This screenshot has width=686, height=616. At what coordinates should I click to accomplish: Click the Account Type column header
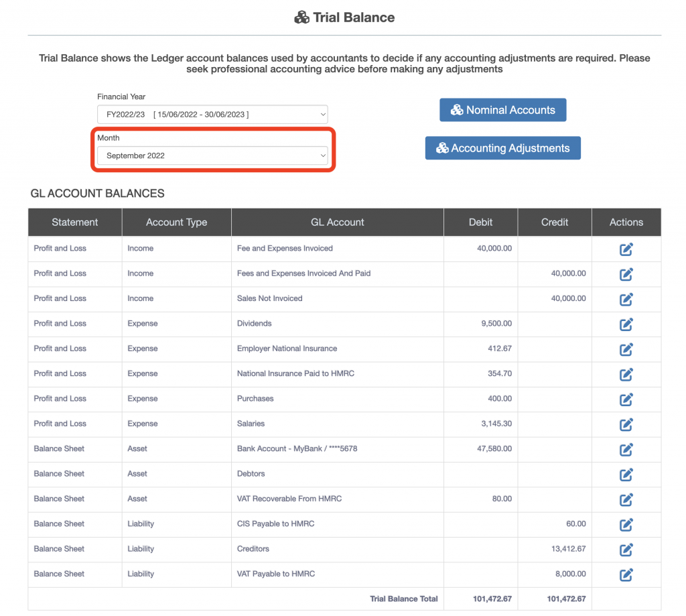(176, 223)
